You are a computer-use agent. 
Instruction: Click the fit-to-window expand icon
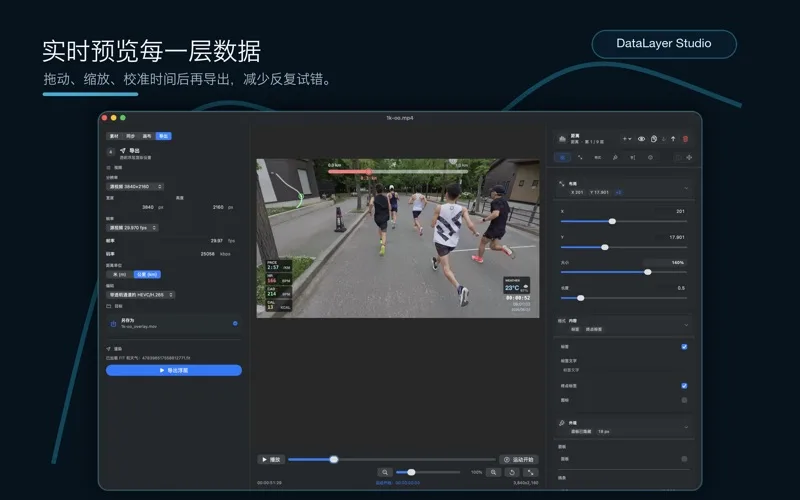pos(531,472)
